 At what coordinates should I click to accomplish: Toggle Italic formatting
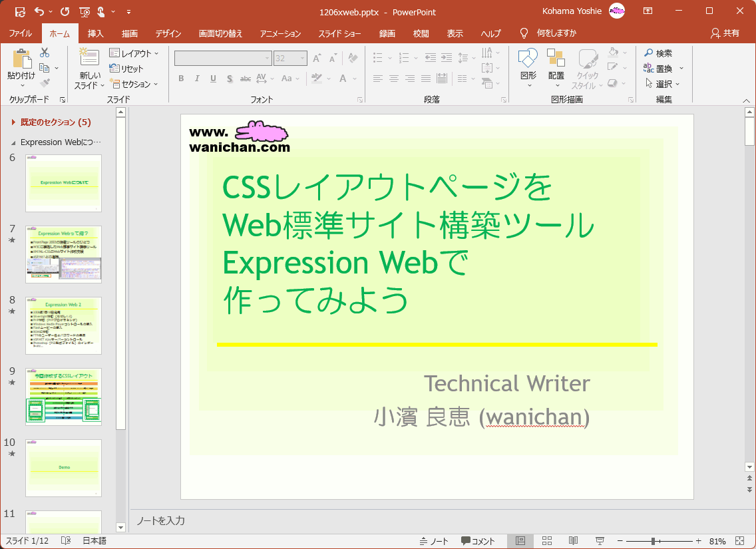coord(197,78)
